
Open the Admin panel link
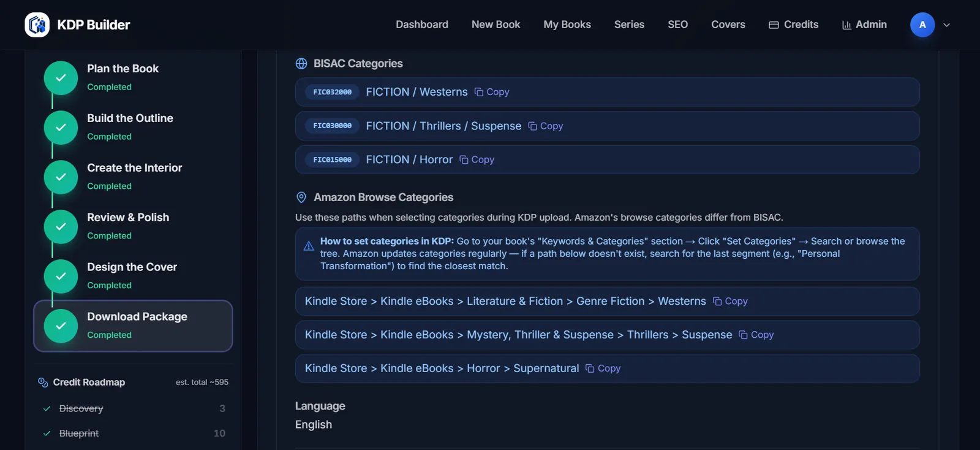[864, 25]
